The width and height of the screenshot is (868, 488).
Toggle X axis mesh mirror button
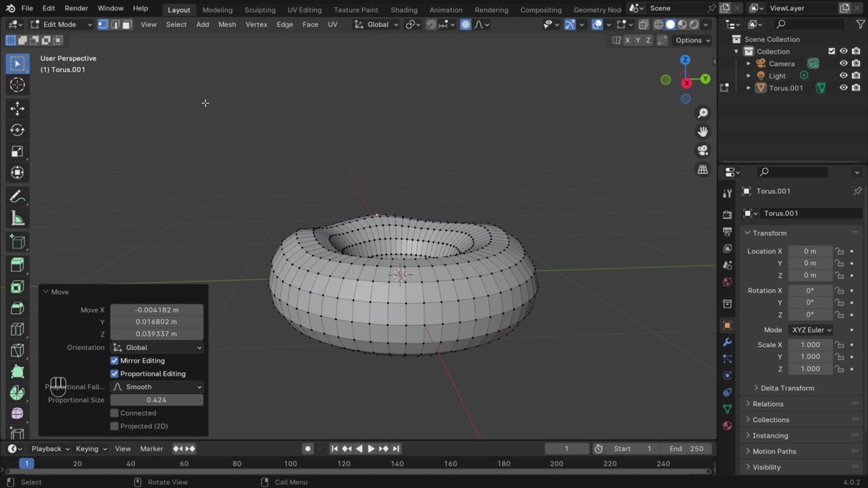627,40
